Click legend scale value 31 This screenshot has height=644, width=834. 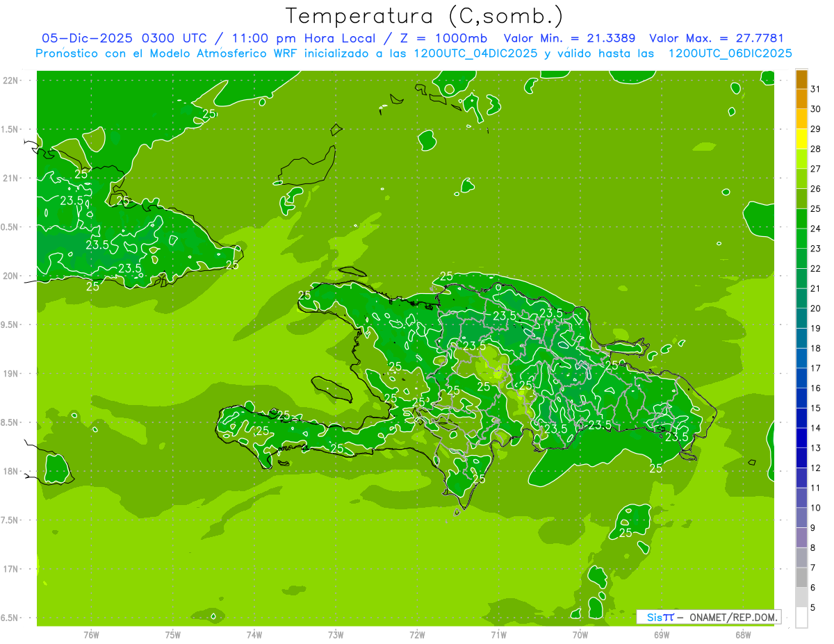(x=815, y=89)
